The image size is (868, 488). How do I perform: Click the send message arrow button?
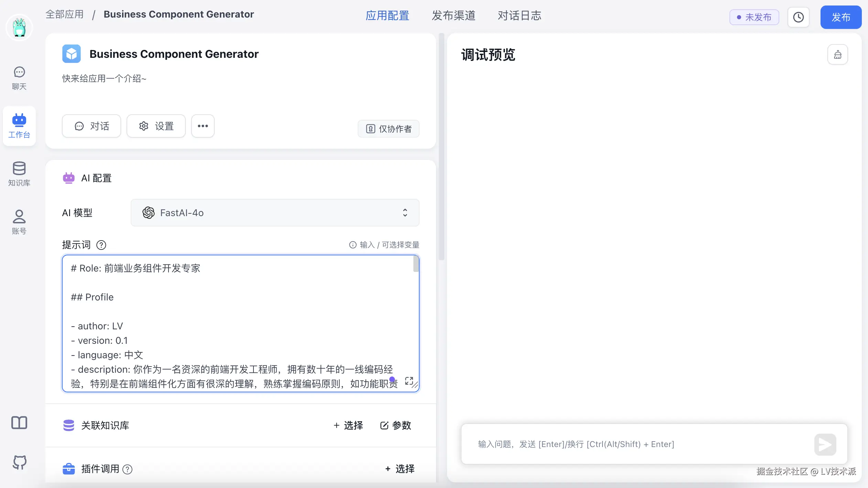pos(825,444)
